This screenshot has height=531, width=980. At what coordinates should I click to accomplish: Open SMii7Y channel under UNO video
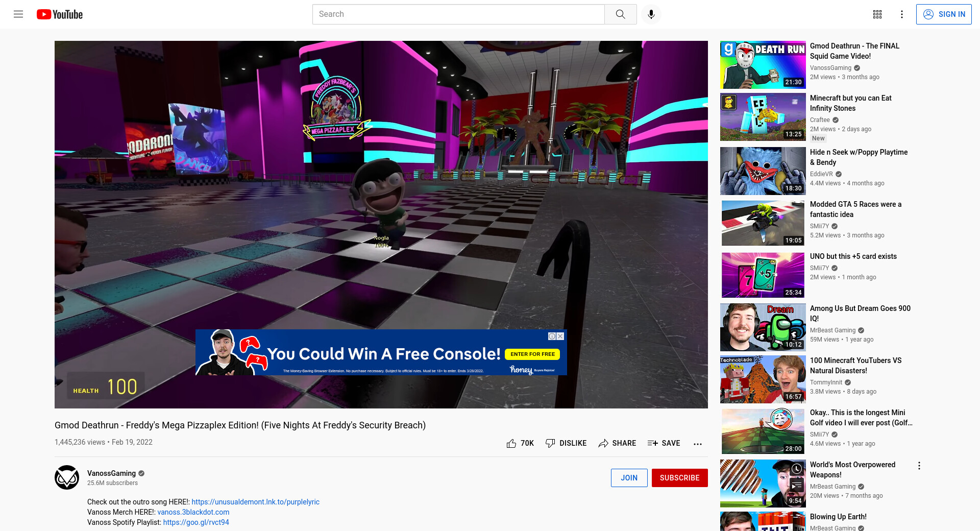[819, 268]
